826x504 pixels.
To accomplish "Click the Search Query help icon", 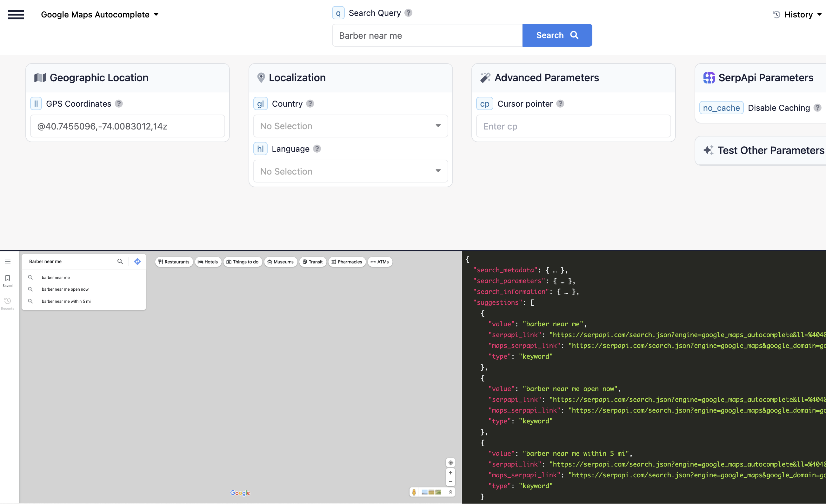I will click(408, 13).
